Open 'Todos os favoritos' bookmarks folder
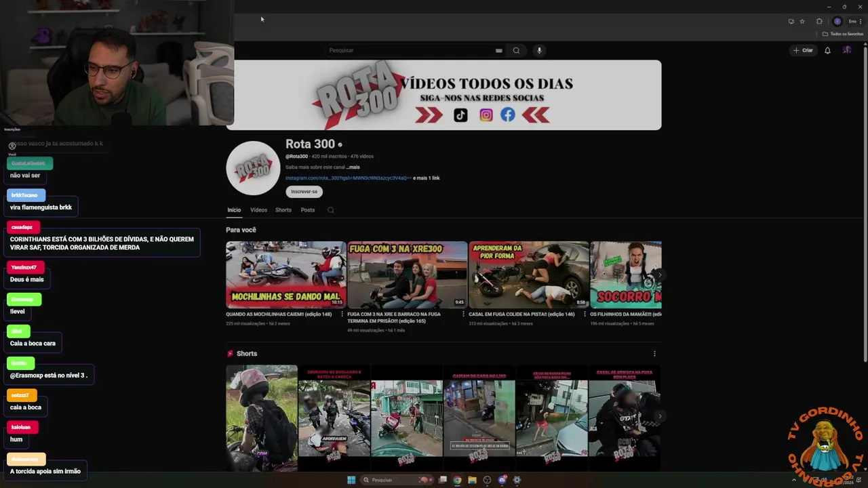The height and width of the screenshot is (488, 868). (x=843, y=34)
